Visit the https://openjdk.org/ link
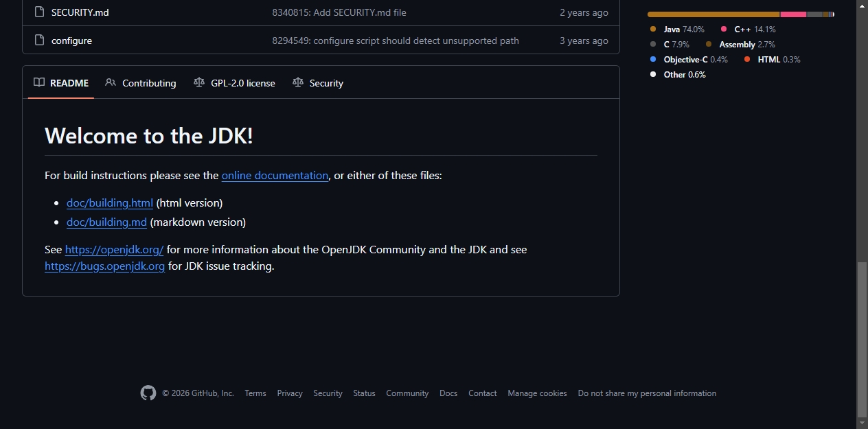 [x=114, y=249]
